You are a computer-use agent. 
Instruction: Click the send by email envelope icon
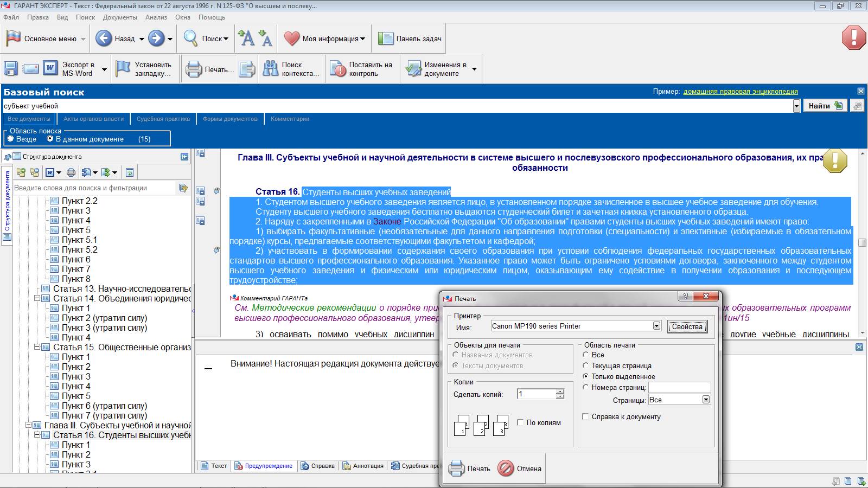(x=31, y=69)
